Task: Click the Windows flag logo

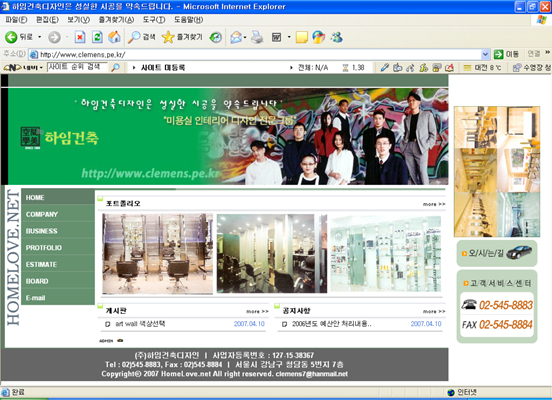Action: (x=541, y=20)
